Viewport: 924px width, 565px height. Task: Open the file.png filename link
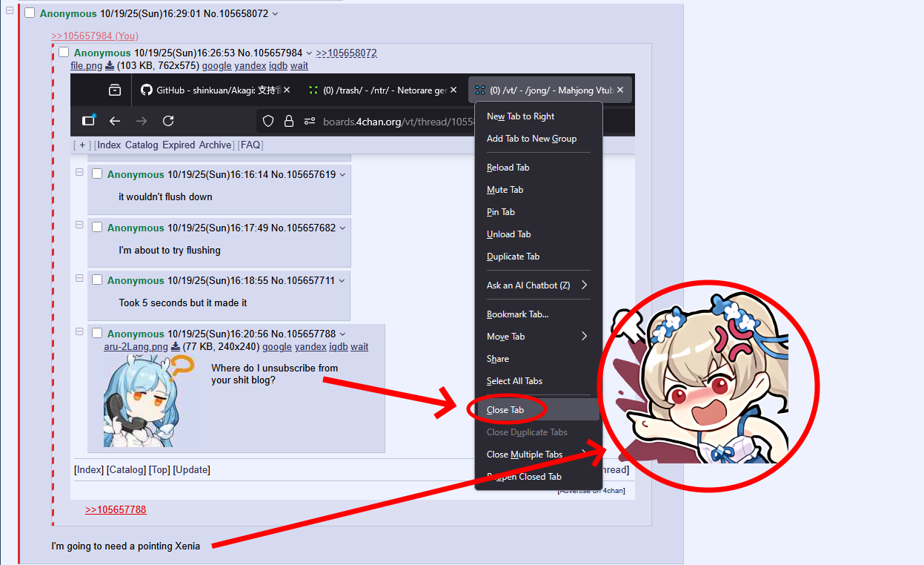[86, 66]
